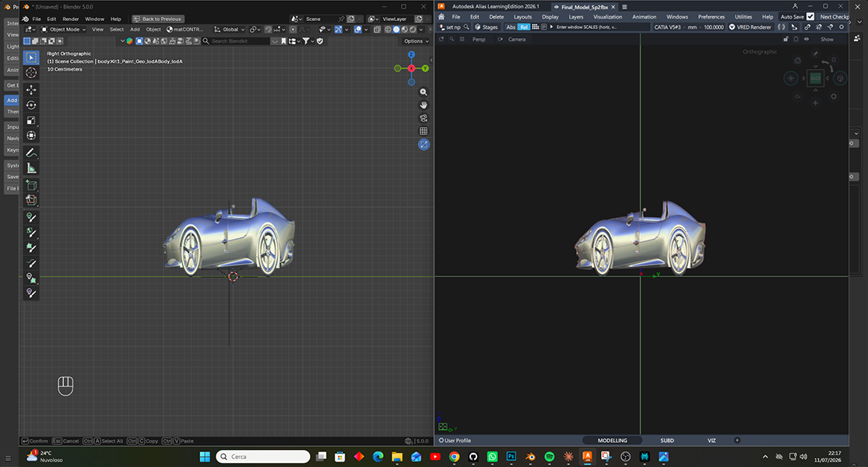This screenshot has height=467, width=868.
Task: Open User Profile in Alias status bar
Action: (455, 441)
